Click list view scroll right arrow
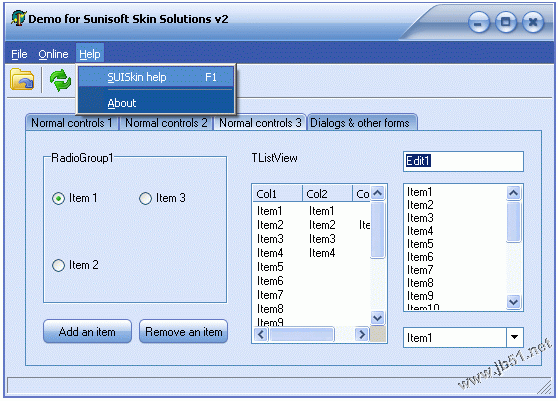Image resolution: width=558 pixels, height=401 pixels. pos(362,334)
